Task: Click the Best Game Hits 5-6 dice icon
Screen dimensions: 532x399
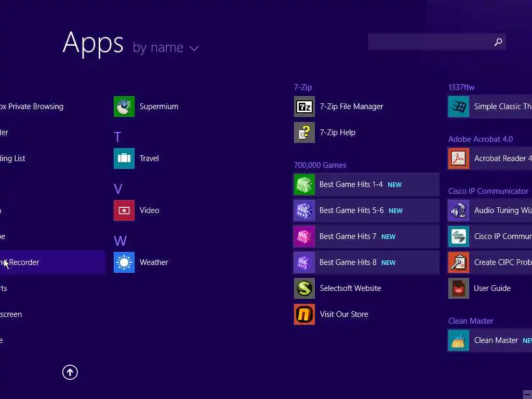Action: pos(304,210)
